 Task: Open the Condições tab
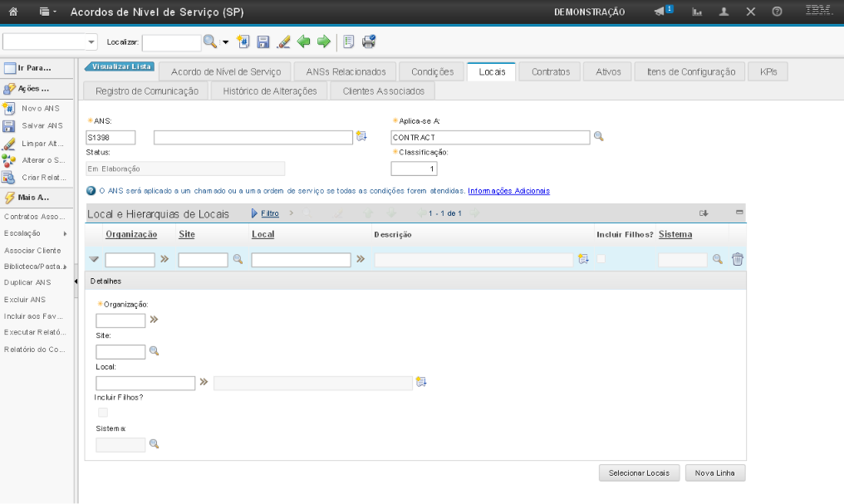[432, 72]
